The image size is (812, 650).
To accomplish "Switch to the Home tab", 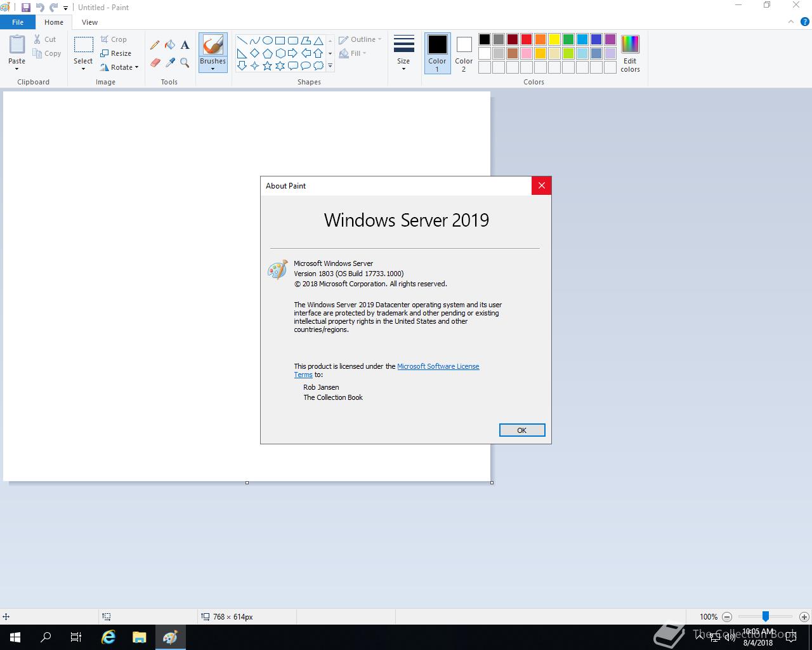I will click(54, 22).
